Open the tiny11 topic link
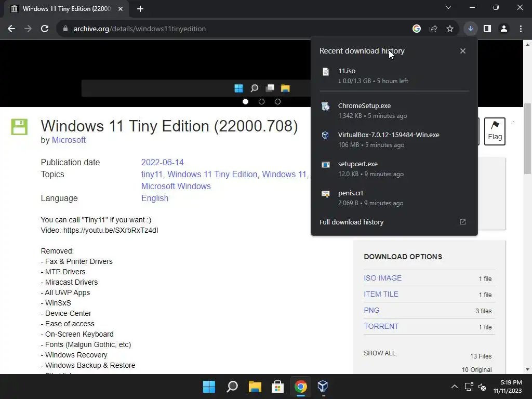532x399 pixels. [152, 175]
